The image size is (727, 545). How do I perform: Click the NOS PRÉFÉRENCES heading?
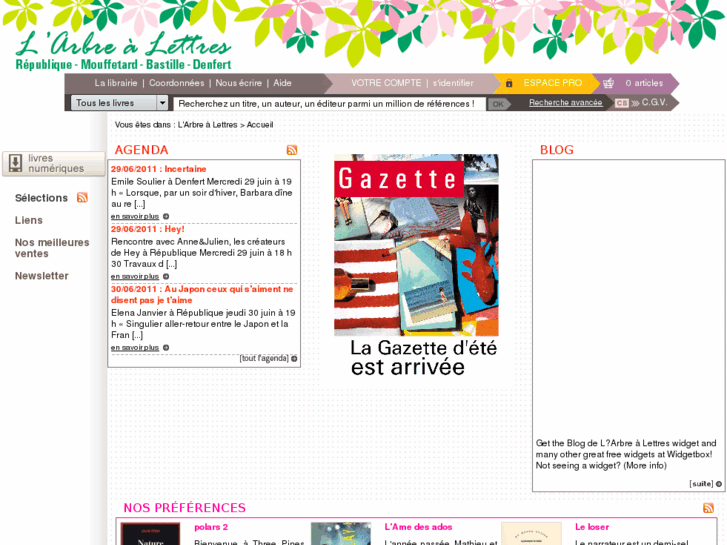185,508
